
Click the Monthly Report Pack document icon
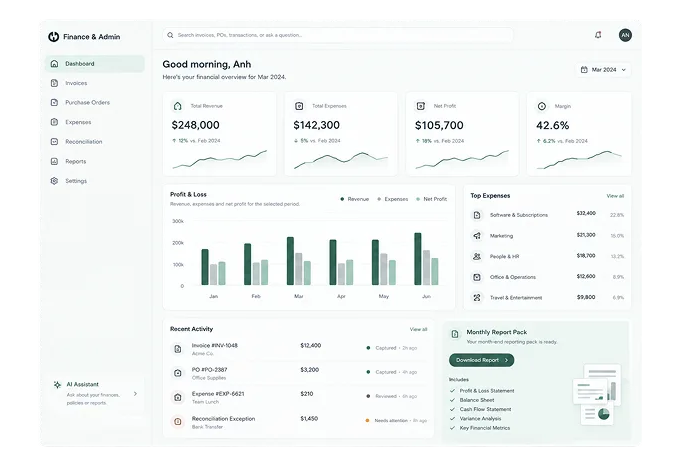click(x=455, y=334)
